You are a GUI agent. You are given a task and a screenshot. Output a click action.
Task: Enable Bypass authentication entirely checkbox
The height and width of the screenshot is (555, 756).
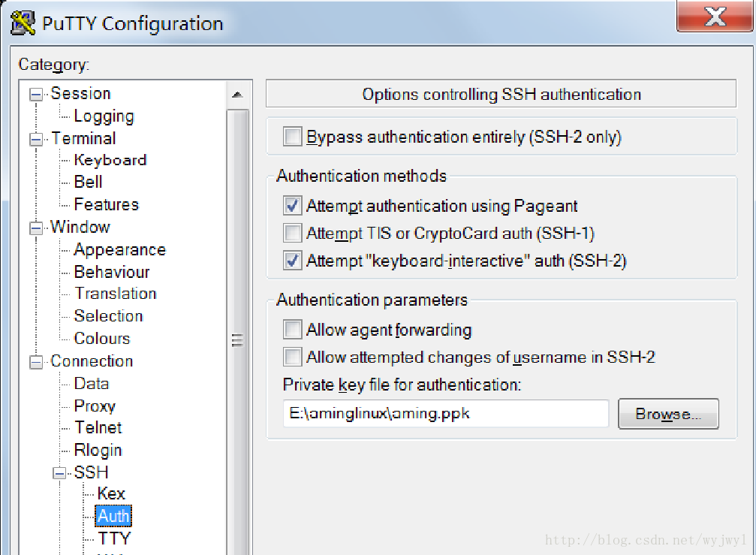(x=292, y=137)
